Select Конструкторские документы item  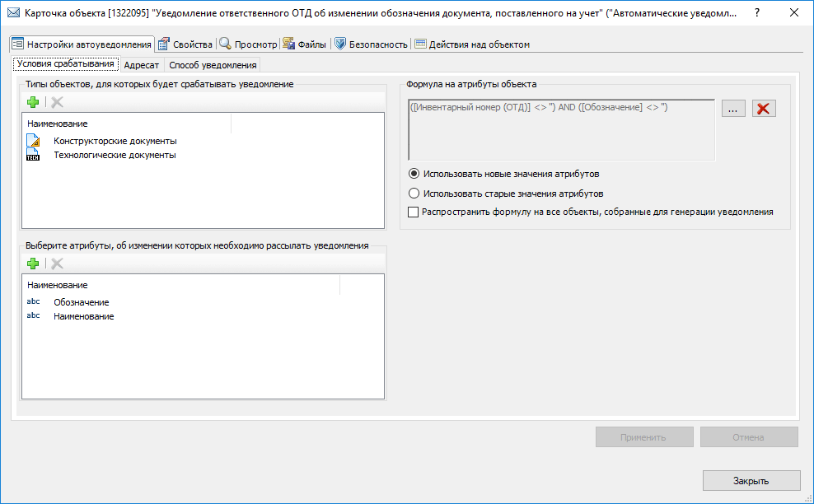coord(115,141)
